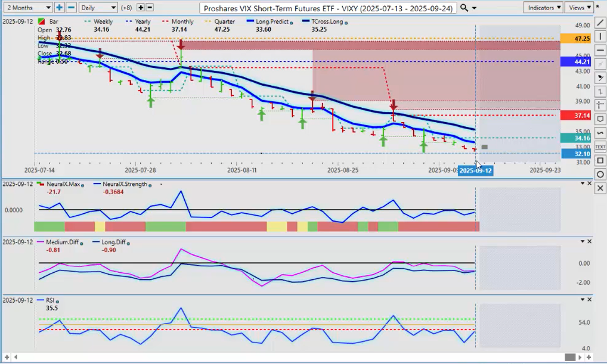The width and height of the screenshot is (607, 364).
Task: Click the horizontal scrollbar thumb at bottom
Action: tap(570, 357)
